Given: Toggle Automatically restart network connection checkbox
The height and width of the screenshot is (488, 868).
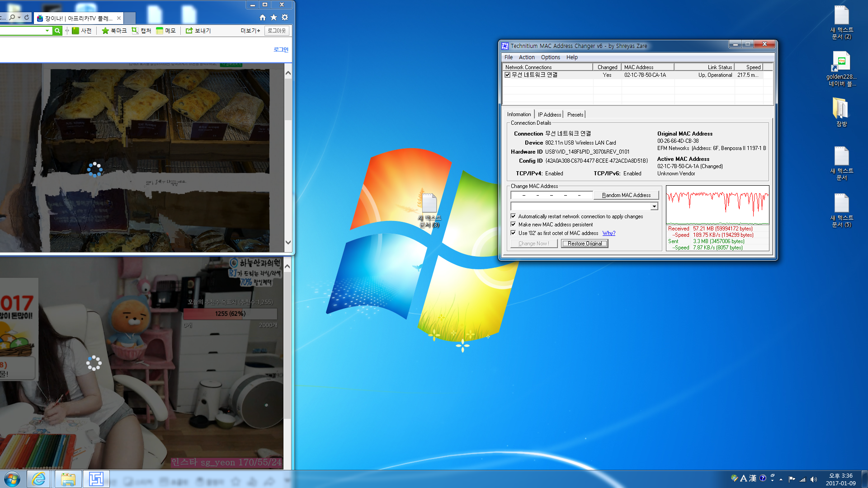Looking at the screenshot, I should coord(513,216).
